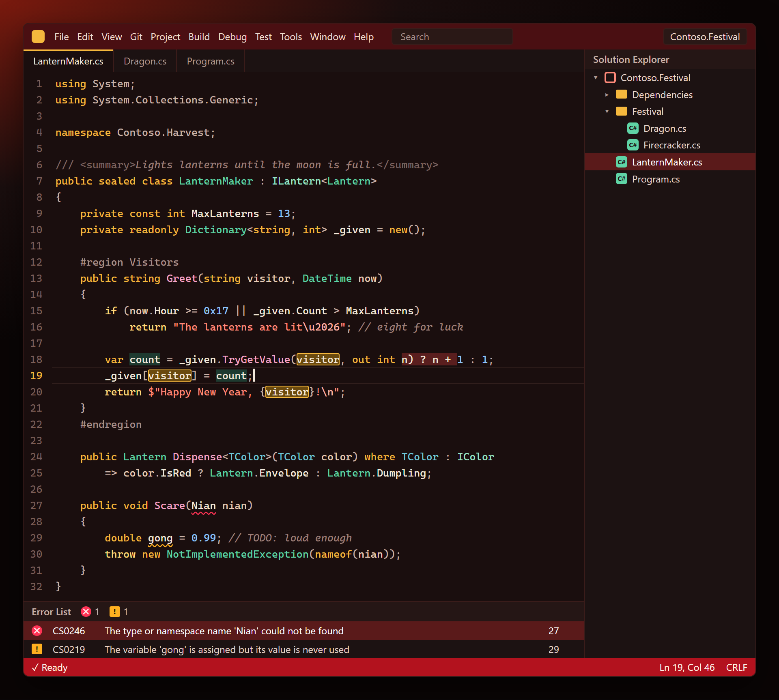Open the File menu
This screenshot has width=779, height=700.
click(x=62, y=37)
